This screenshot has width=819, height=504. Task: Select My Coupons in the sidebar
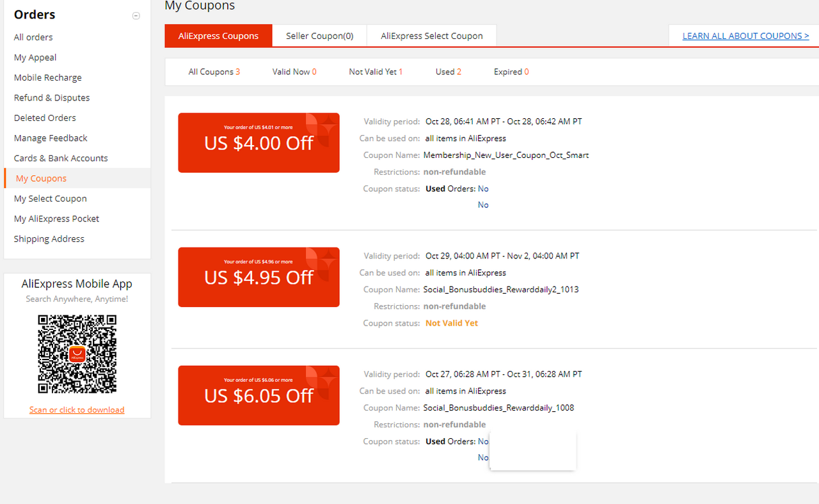41,178
